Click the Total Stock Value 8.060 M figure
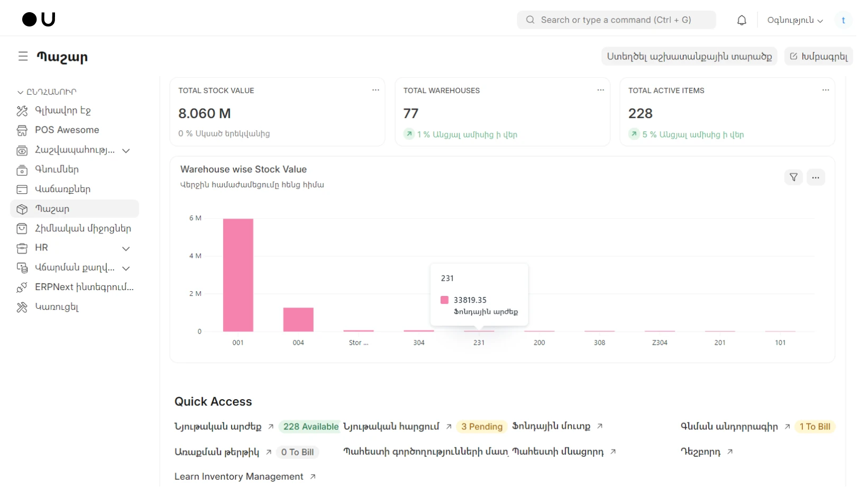 (205, 113)
